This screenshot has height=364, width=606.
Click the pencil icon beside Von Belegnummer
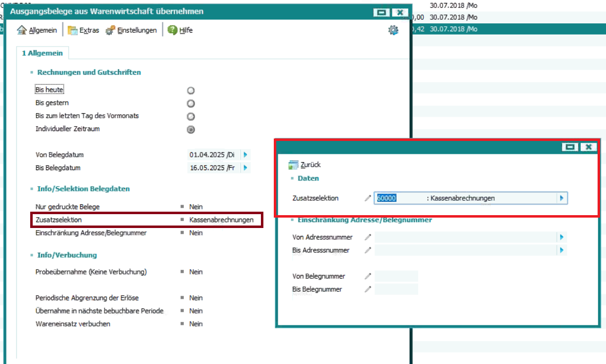[367, 276]
